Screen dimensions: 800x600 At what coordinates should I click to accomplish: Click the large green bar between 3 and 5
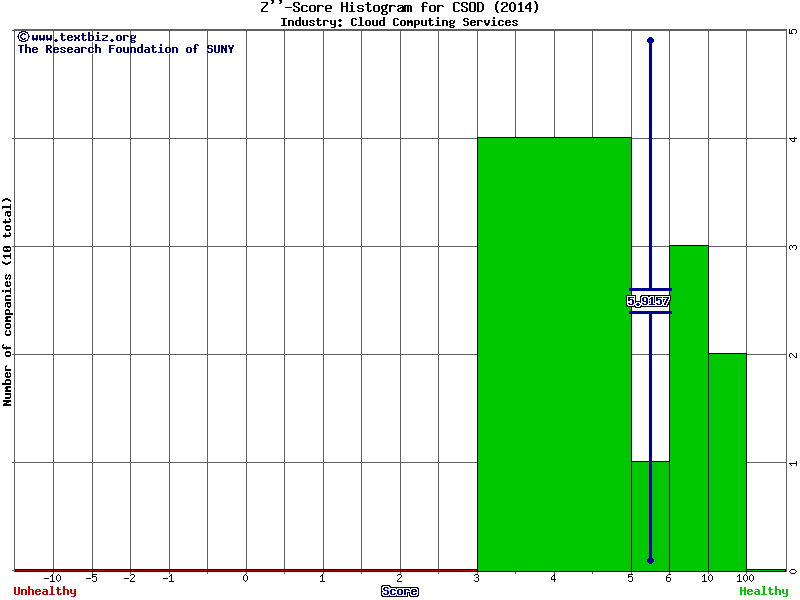[x=554, y=354]
